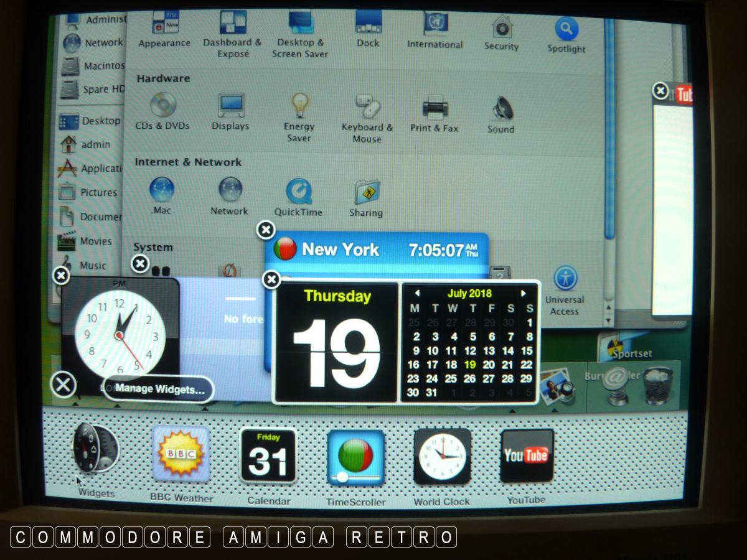Remove the analog clock widget
The image size is (747, 560).
60,275
